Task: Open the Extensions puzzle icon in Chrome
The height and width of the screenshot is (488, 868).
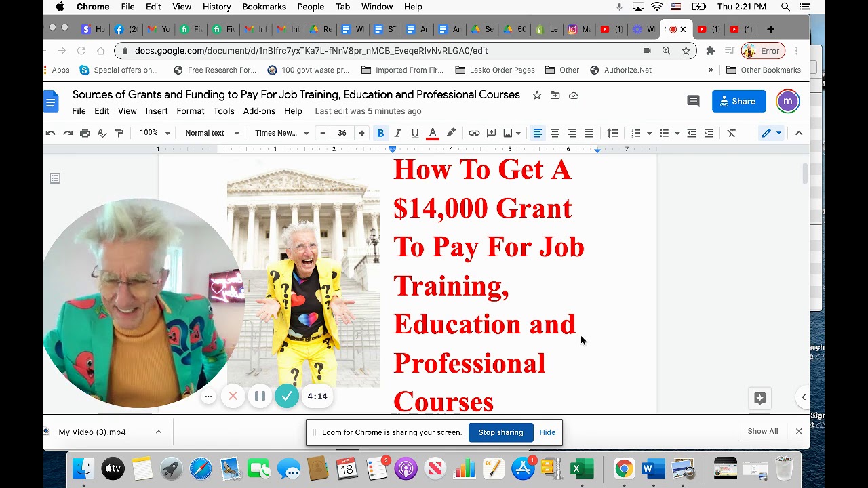Action: (710, 51)
